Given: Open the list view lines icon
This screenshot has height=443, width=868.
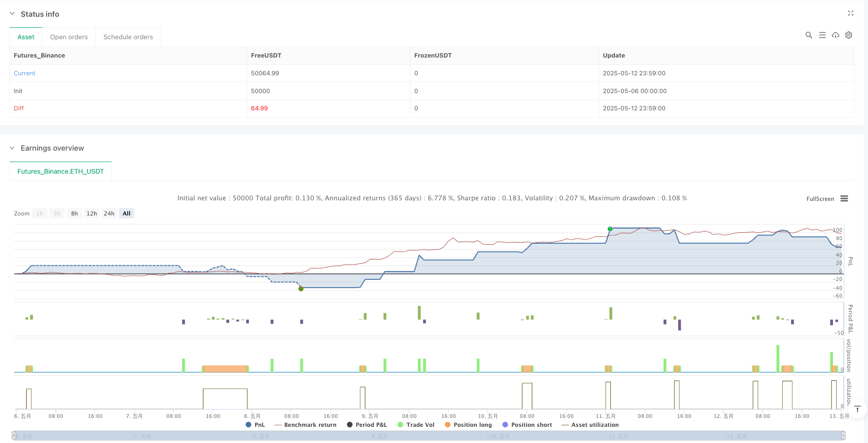Looking at the screenshot, I should pyautogui.click(x=822, y=35).
